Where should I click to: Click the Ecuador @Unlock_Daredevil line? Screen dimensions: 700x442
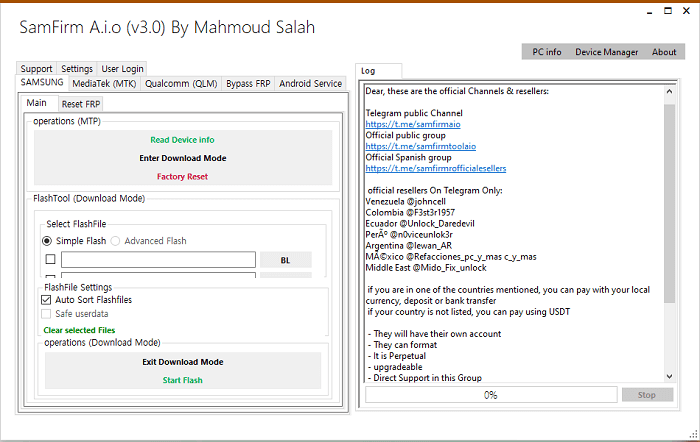420,224
